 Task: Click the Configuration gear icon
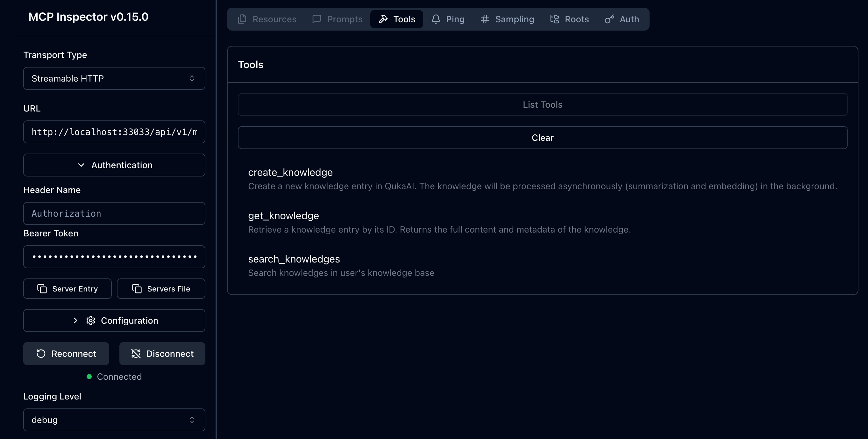click(x=91, y=320)
